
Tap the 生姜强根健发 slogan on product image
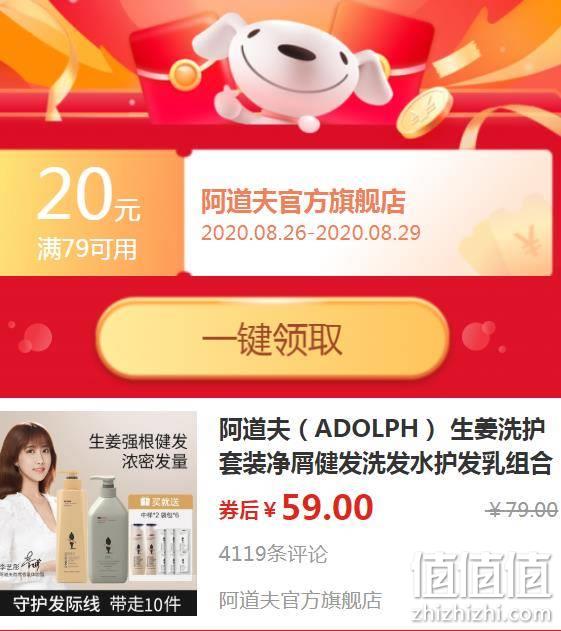[138, 441]
